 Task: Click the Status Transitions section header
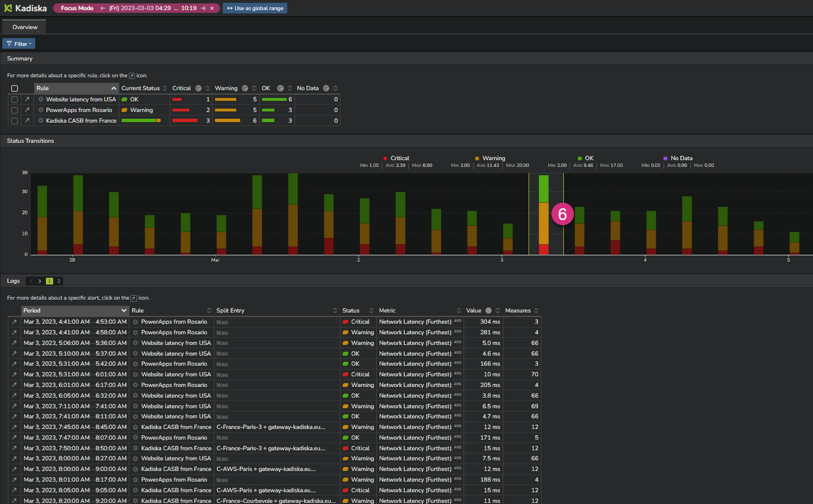pyautogui.click(x=406, y=141)
